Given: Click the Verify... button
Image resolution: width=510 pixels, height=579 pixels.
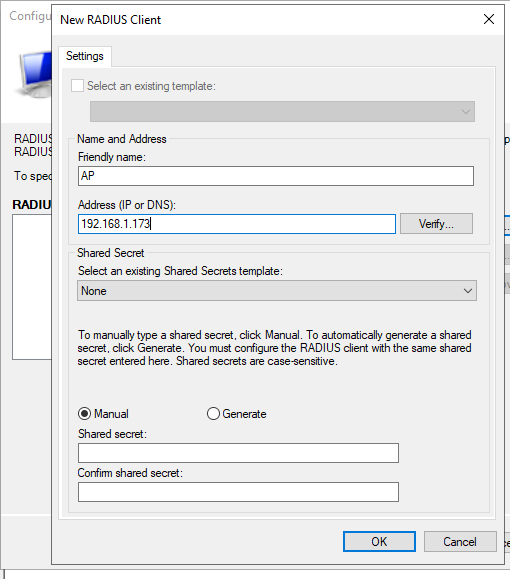Looking at the screenshot, I should pos(436,224).
